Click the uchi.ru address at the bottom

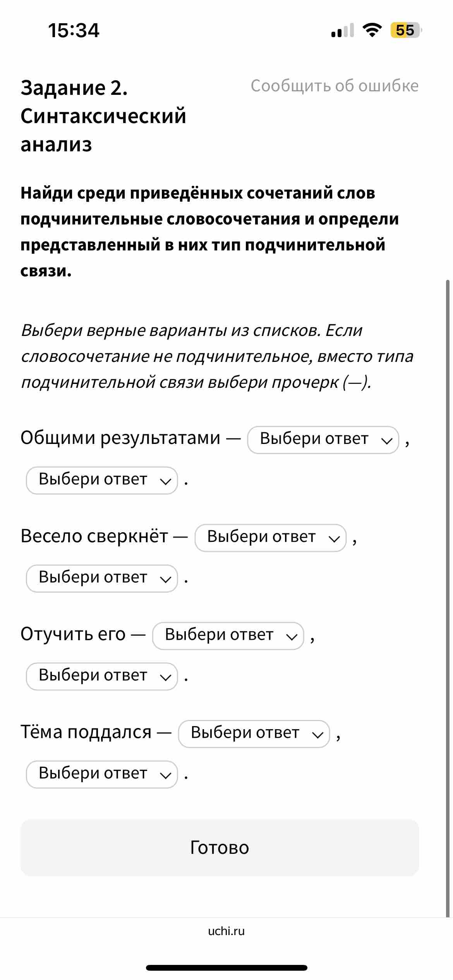tap(226, 931)
